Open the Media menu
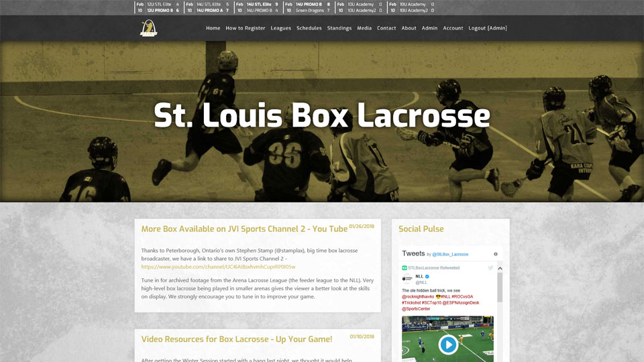Viewport: 644px width, 362px height. [x=364, y=28]
